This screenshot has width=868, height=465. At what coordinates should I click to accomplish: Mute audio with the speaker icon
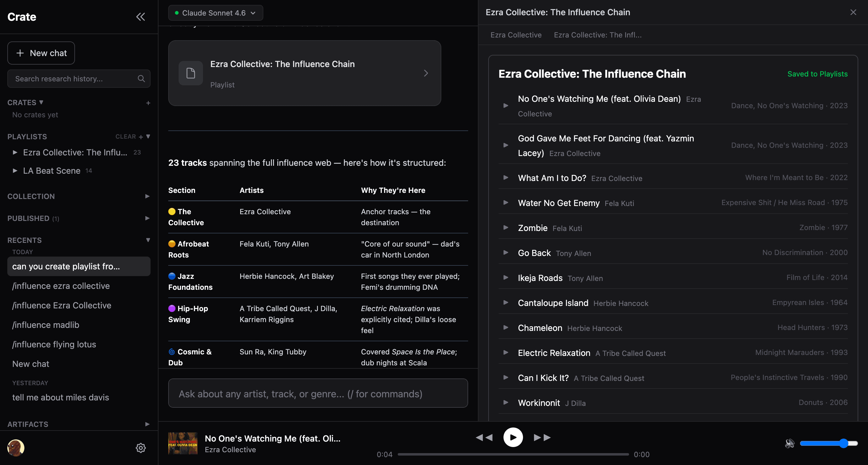pos(789,443)
